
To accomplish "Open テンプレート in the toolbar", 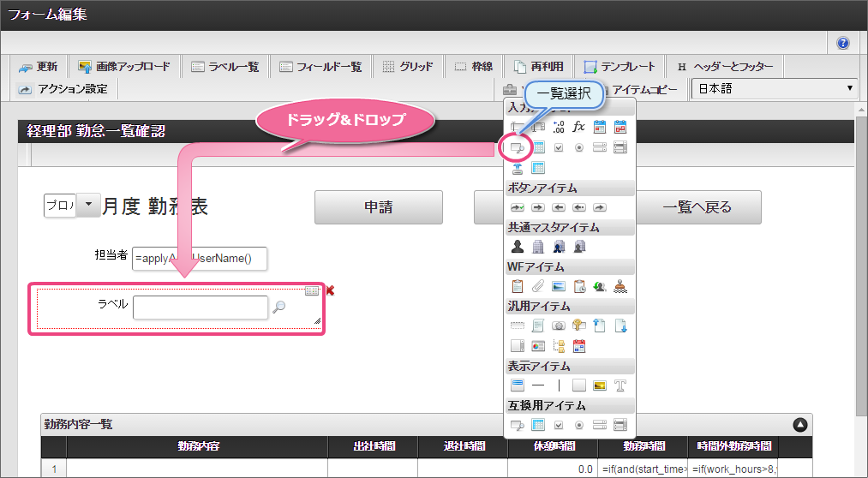I will click(x=620, y=67).
